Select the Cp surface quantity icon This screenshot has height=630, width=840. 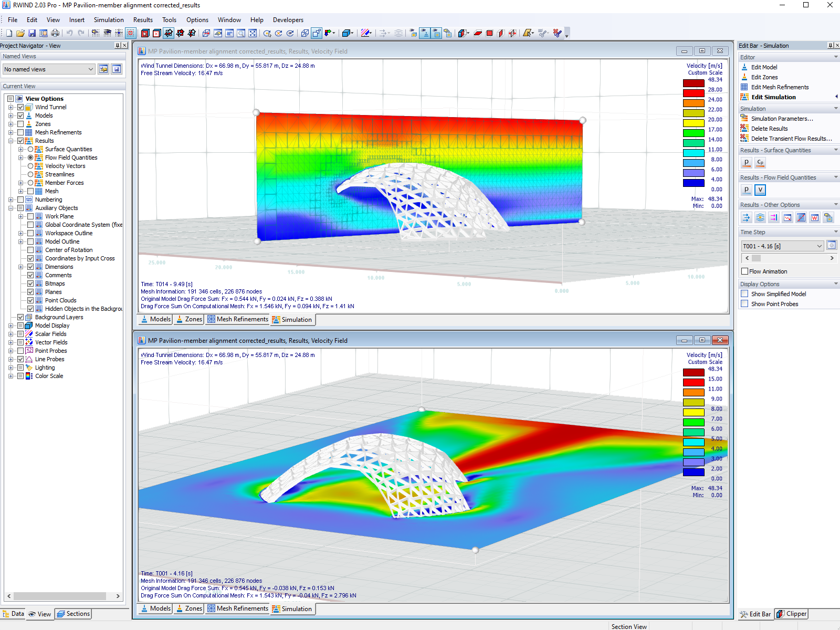tap(760, 163)
